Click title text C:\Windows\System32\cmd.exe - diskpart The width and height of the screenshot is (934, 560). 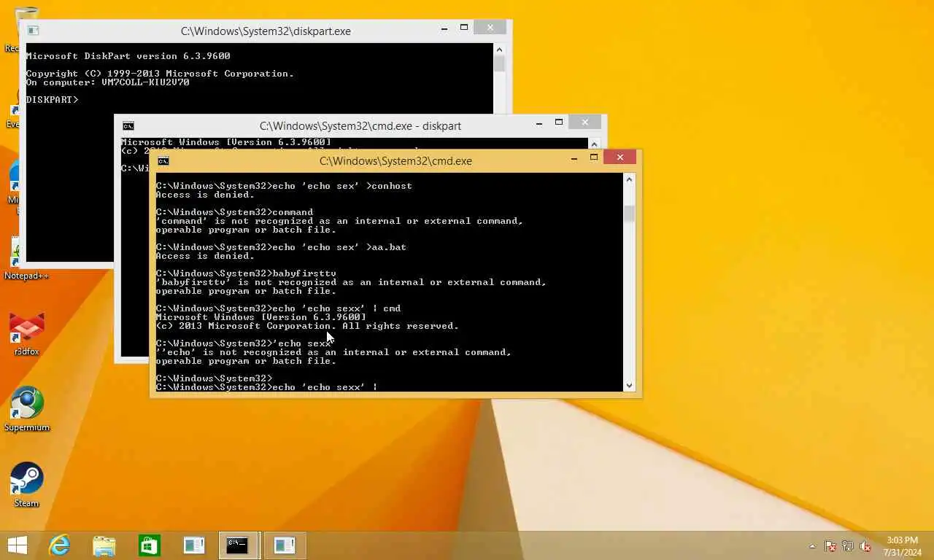click(x=360, y=126)
